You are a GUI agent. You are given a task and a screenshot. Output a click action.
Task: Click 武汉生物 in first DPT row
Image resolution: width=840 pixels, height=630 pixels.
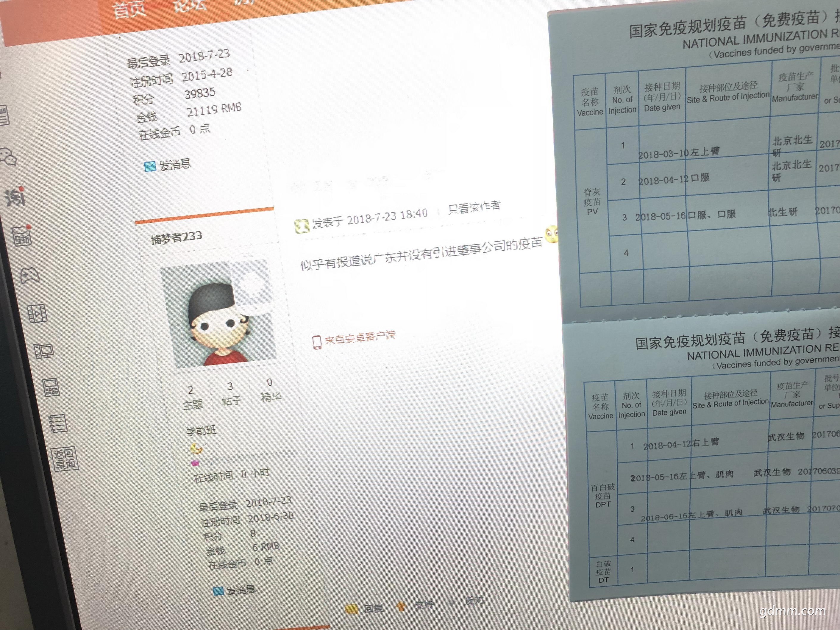(x=786, y=437)
